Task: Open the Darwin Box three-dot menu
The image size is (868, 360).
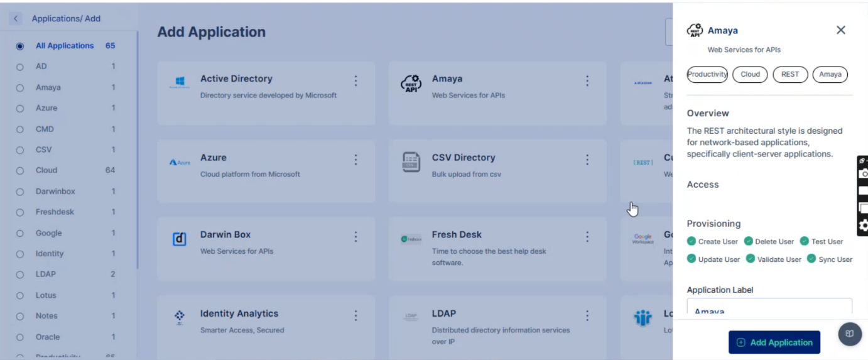Action: tap(355, 237)
